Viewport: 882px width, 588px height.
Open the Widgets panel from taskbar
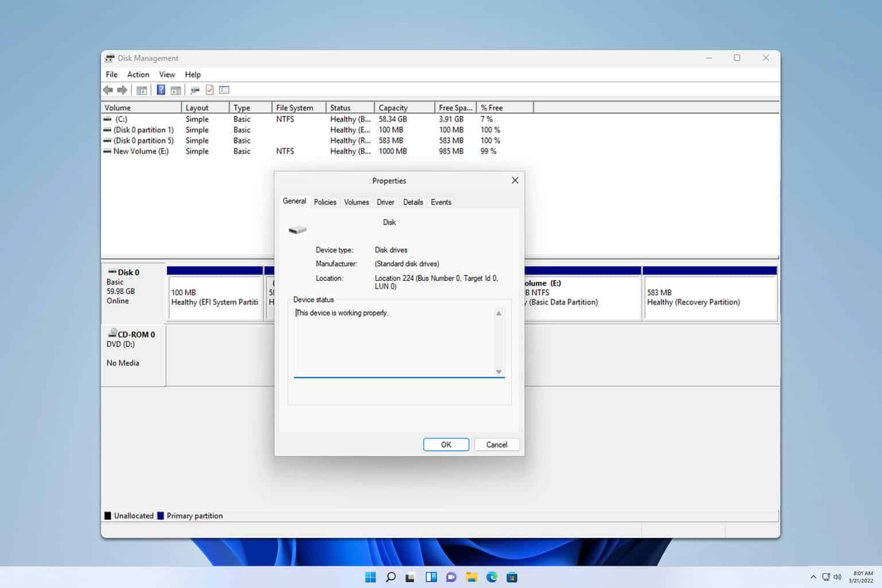point(431,577)
